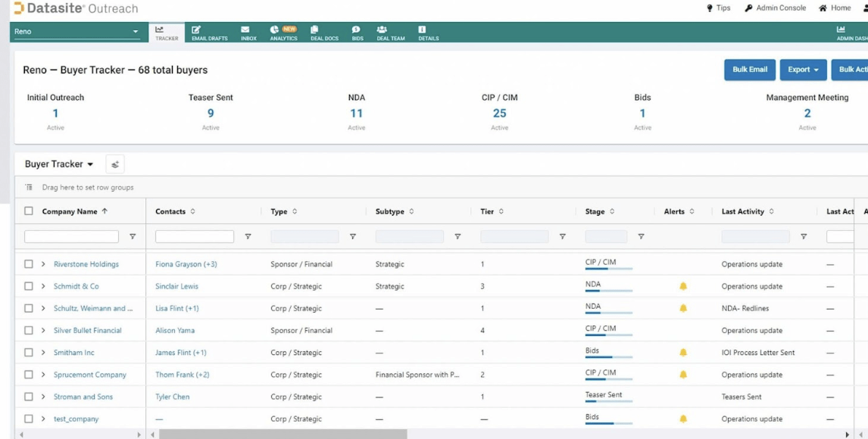Image resolution: width=868 pixels, height=439 pixels.
Task: Click the alert bell for Schmidt & Co
Action: pos(683,286)
